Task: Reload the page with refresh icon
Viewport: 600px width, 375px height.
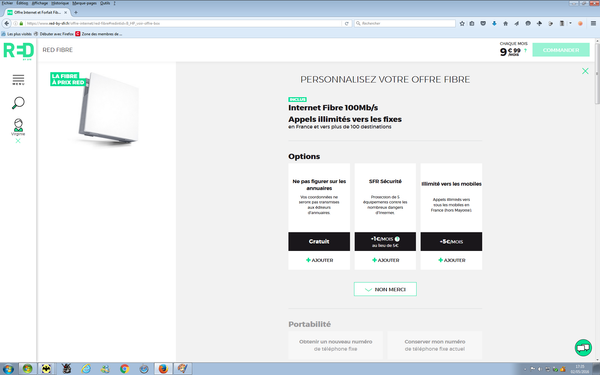Action: [x=347, y=23]
